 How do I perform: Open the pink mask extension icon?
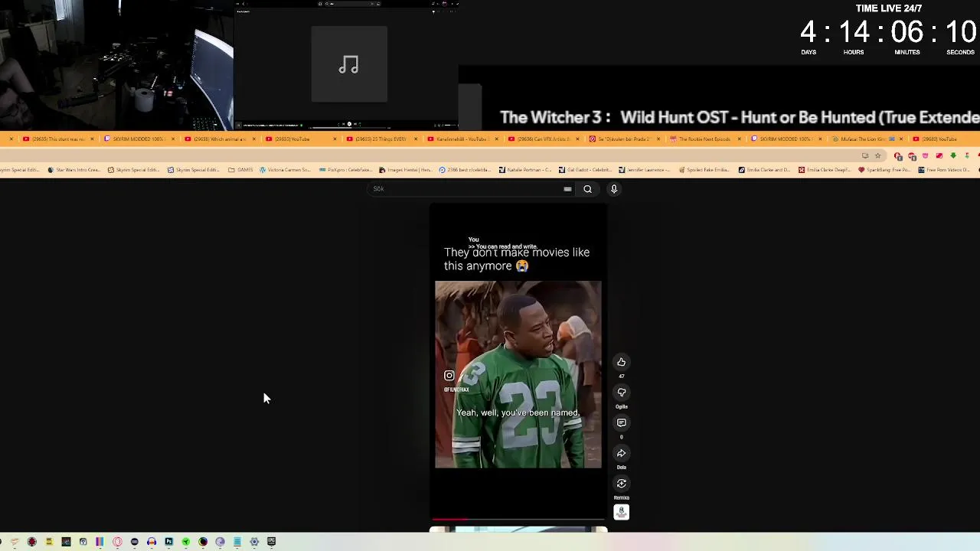(925, 155)
